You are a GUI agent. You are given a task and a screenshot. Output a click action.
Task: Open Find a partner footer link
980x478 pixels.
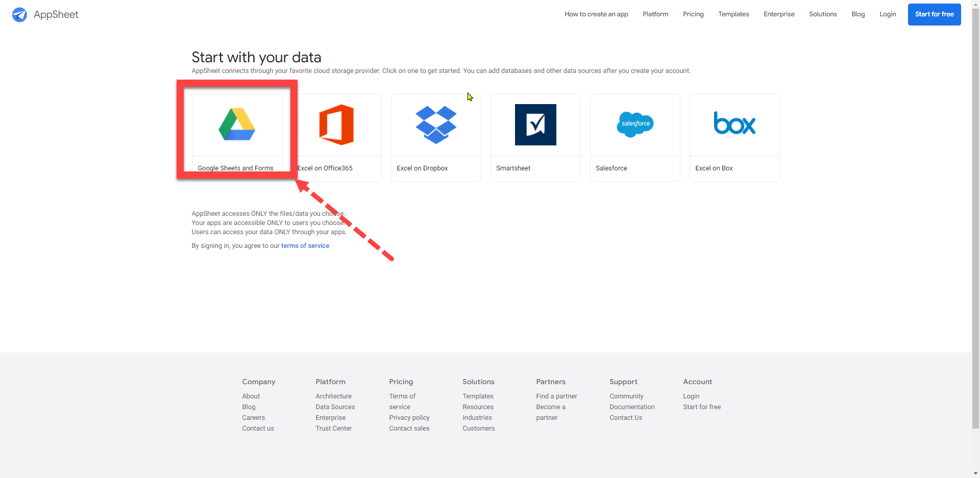[556, 396]
